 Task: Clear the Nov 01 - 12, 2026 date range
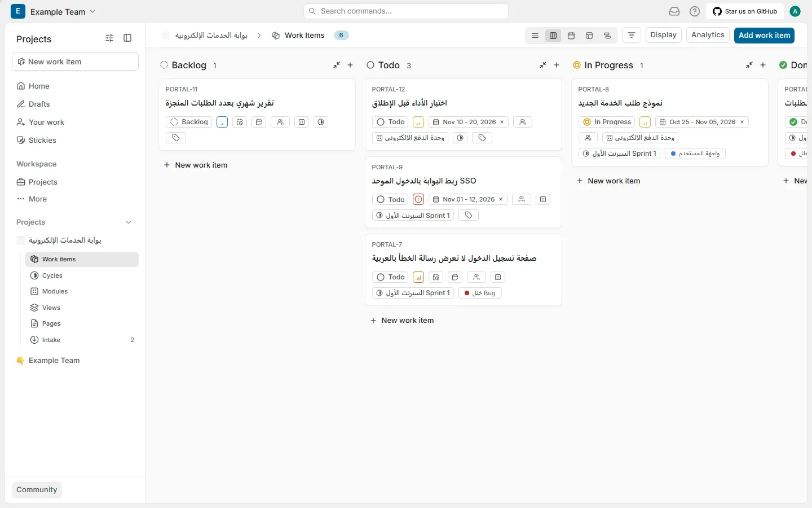(501, 199)
